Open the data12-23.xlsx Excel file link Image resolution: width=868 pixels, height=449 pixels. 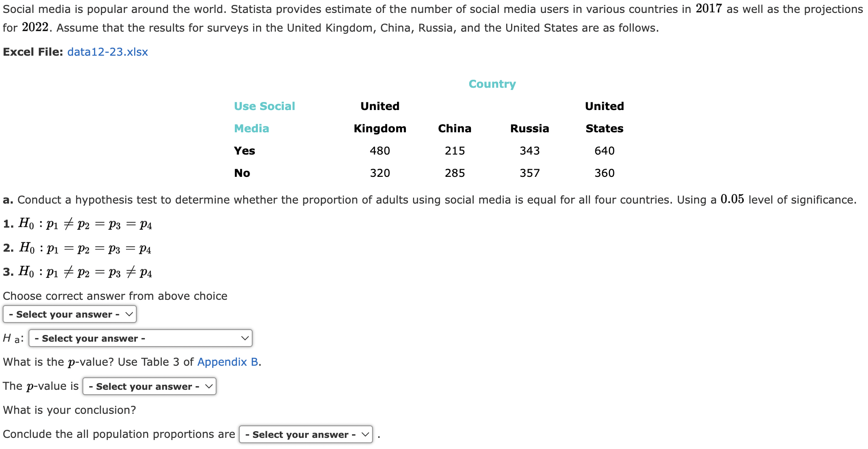pos(107,52)
